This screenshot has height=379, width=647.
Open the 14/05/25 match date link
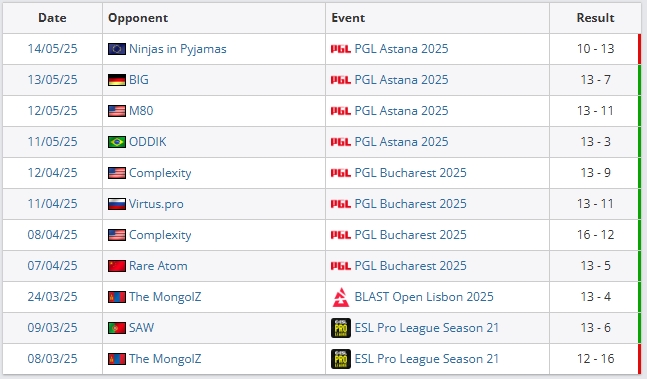pos(52,49)
